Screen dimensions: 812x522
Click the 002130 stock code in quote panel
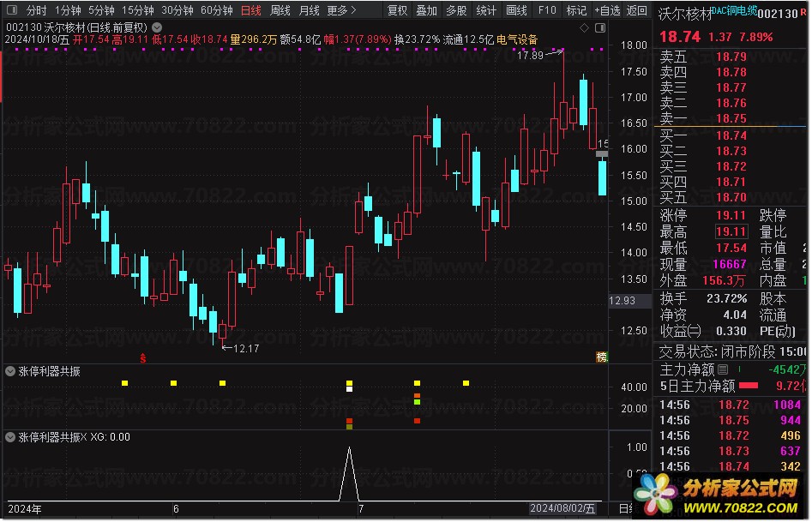(x=778, y=14)
